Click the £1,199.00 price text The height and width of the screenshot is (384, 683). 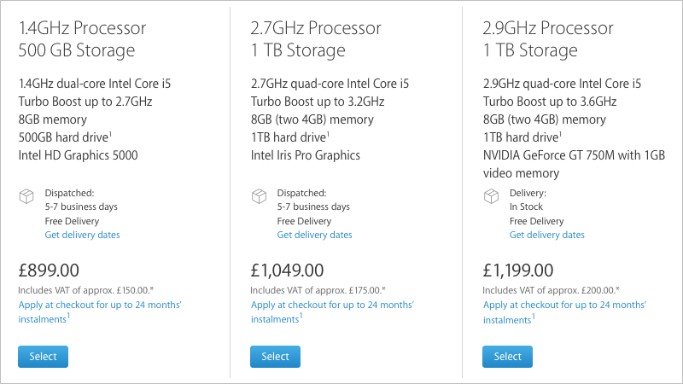coord(518,270)
